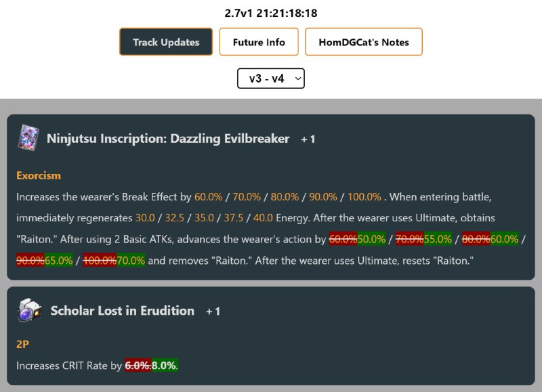The image size is (542, 392).
Task: Click the green 50.0% updated value
Action: (371, 239)
